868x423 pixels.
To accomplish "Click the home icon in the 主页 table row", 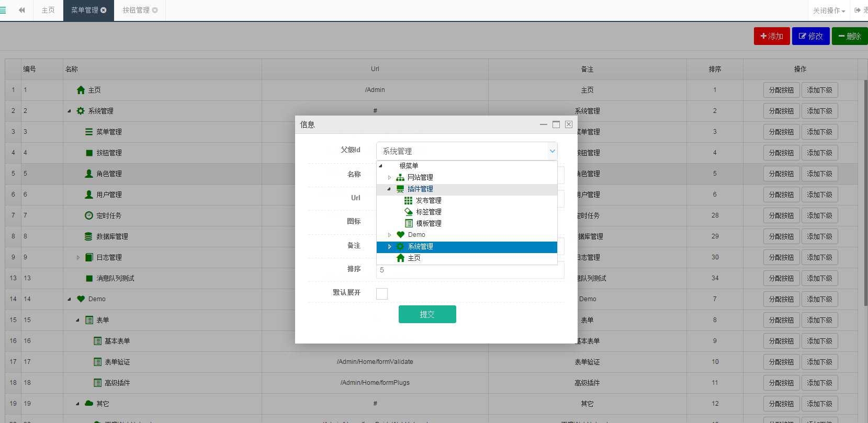I will click(x=81, y=90).
